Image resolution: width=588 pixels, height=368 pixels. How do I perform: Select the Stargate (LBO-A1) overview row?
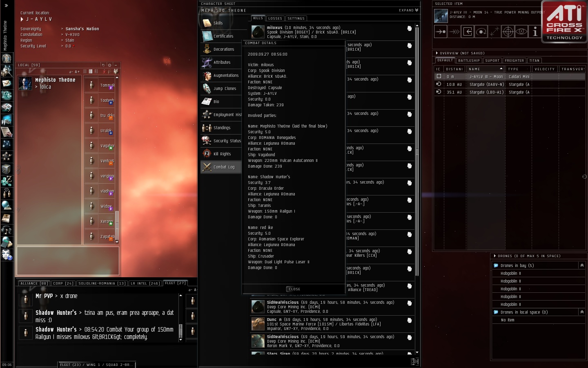click(x=510, y=92)
